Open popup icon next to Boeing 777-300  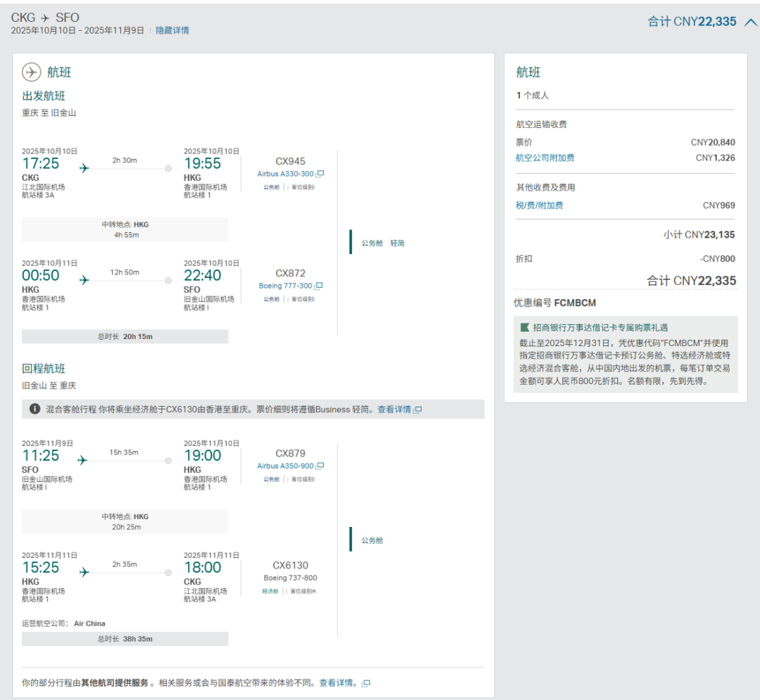click(319, 286)
